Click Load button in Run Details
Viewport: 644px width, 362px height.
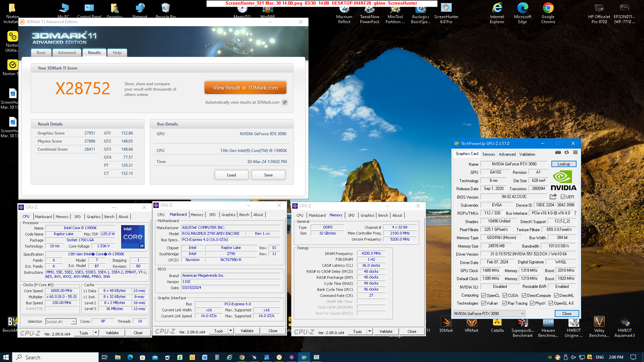pos(231,175)
